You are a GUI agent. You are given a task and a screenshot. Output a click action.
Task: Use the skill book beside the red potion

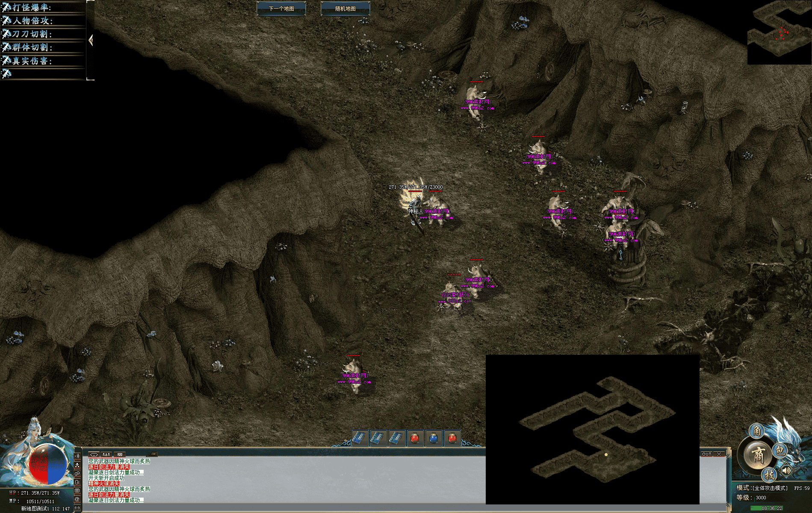(x=397, y=438)
